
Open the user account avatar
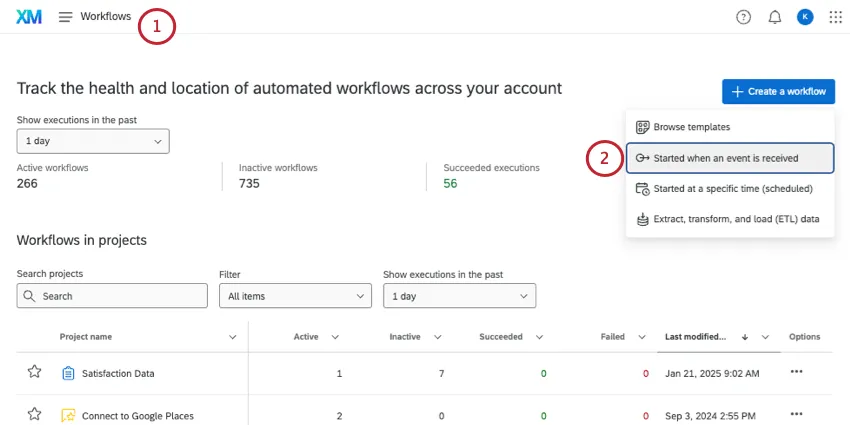point(805,17)
